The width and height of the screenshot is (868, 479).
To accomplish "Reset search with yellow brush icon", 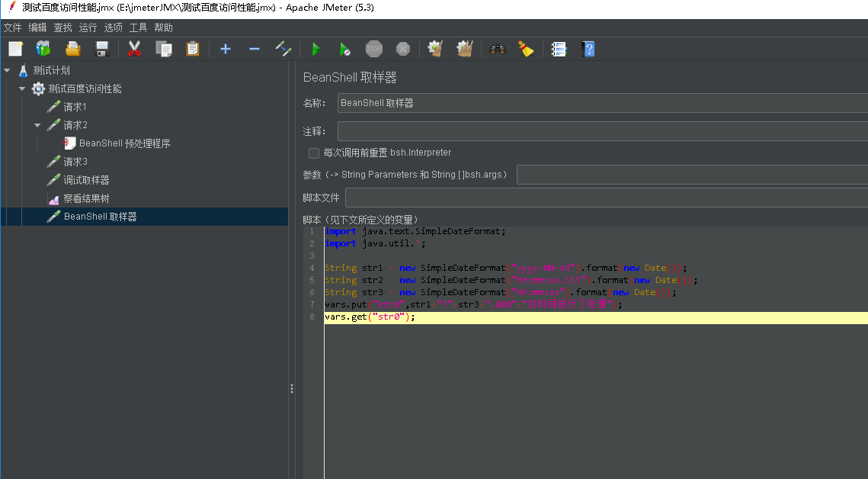I will pyautogui.click(x=526, y=50).
